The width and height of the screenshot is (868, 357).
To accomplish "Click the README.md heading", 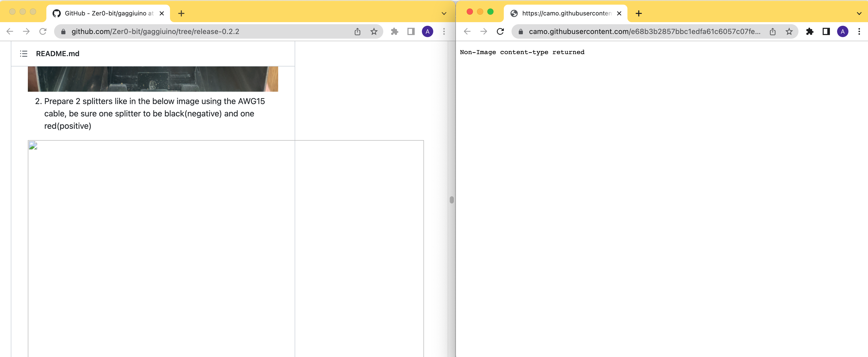I will (58, 54).
